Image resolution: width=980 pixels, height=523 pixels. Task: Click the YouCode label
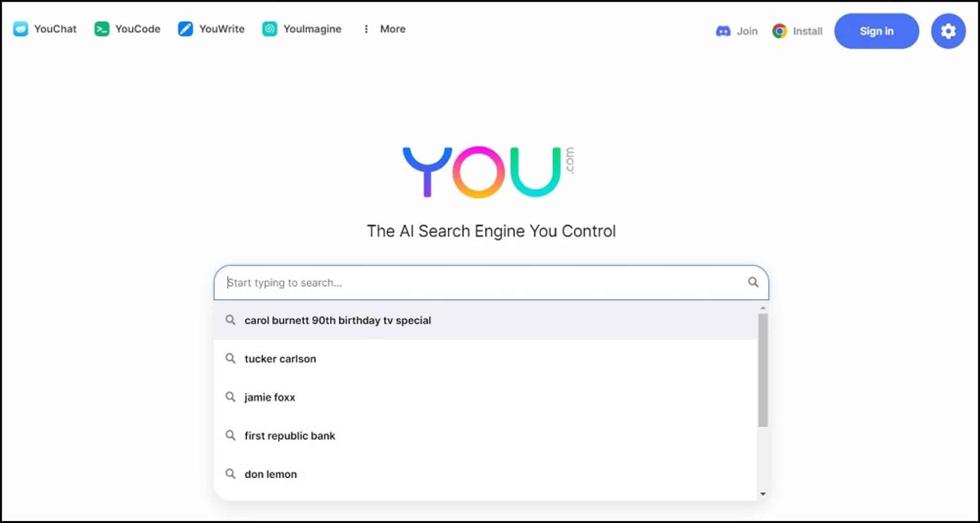(138, 29)
